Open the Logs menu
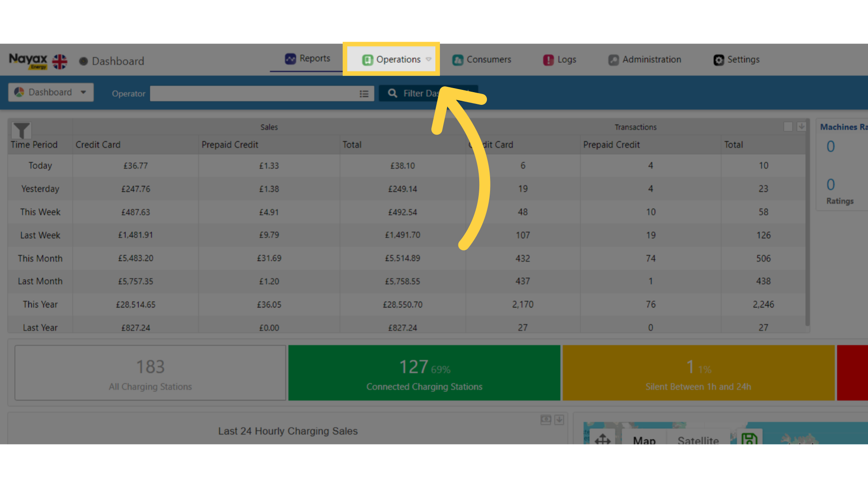Screen dimensions: 868x488 tap(560, 60)
